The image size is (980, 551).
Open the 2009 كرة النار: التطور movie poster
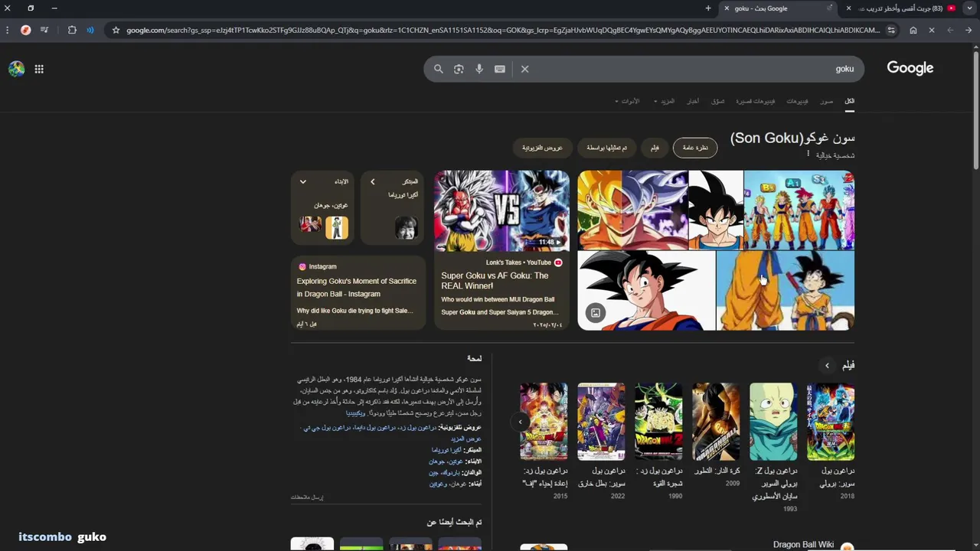[716, 422]
